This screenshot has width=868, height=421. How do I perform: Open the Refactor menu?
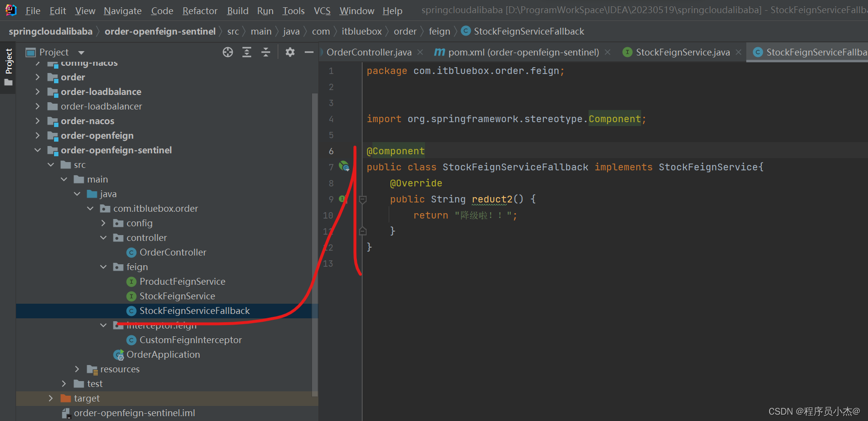tap(200, 11)
